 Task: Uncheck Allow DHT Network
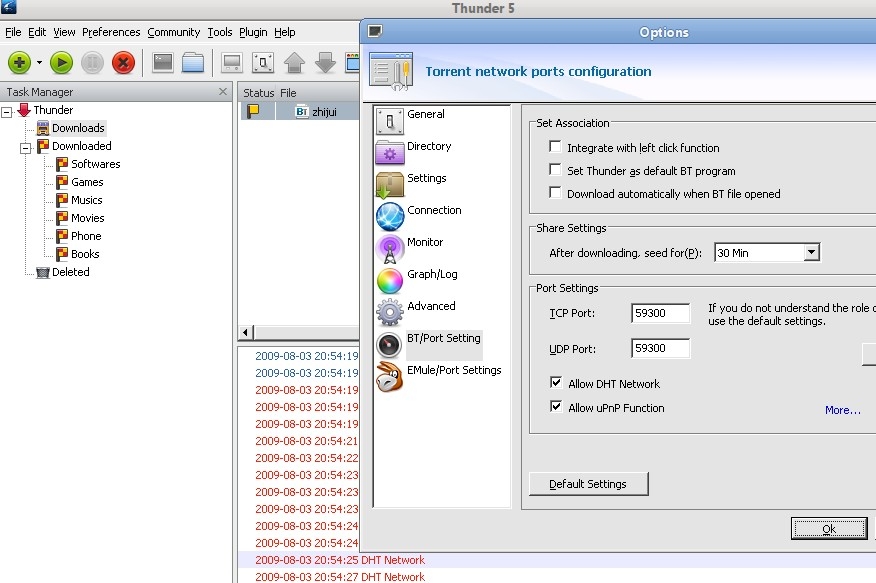[x=556, y=383]
